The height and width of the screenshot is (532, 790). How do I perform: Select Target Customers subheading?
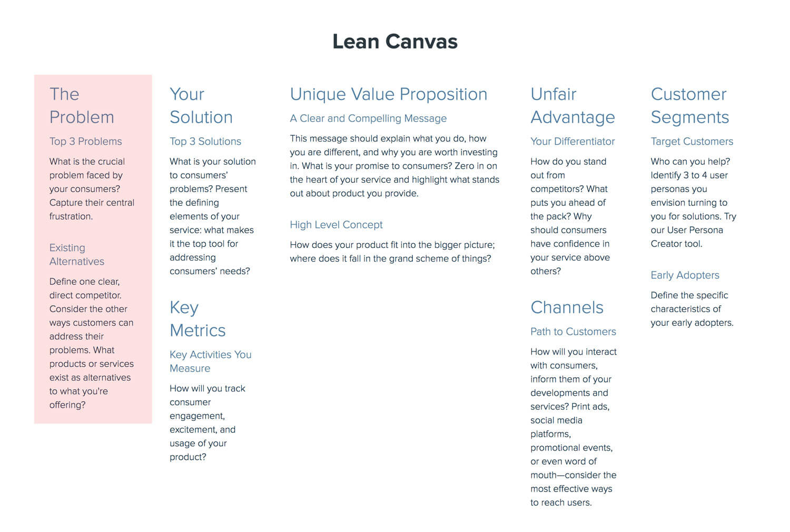point(692,142)
